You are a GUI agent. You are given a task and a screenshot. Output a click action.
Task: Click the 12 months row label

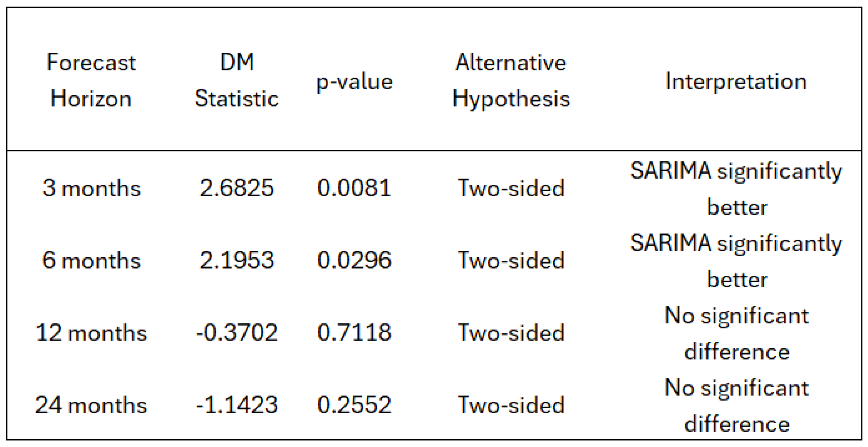point(91,332)
